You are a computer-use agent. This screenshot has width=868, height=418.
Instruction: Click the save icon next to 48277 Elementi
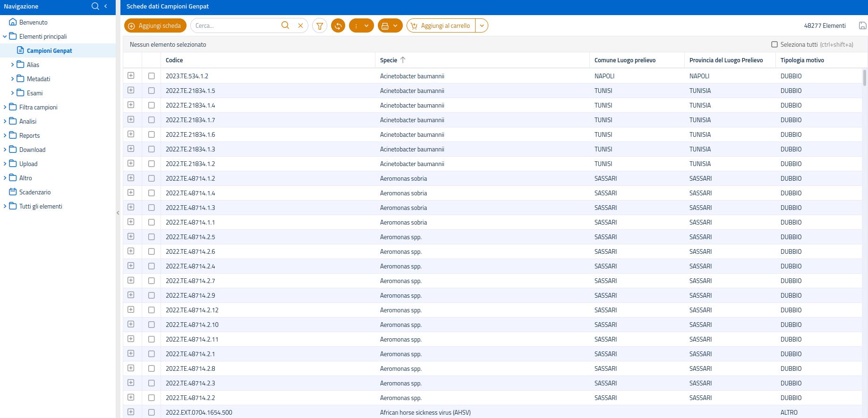click(862, 26)
